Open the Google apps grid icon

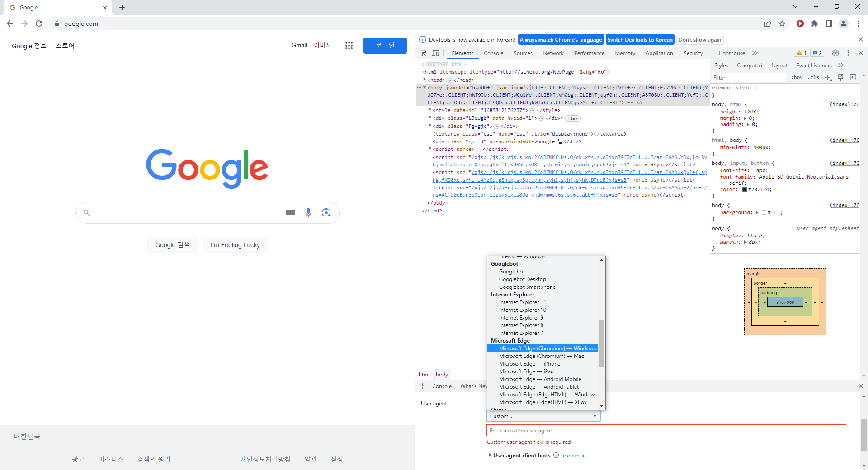pyautogui.click(x=349, y=46)
